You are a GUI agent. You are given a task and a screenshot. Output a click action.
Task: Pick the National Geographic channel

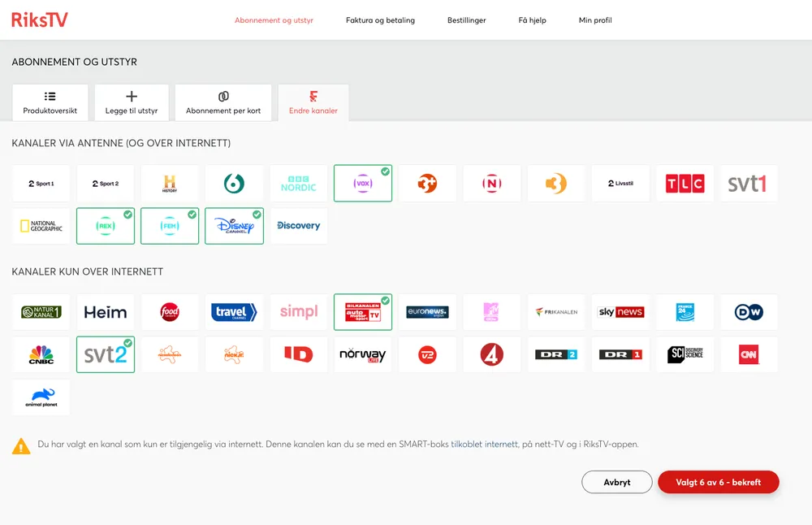click(41, 226)
